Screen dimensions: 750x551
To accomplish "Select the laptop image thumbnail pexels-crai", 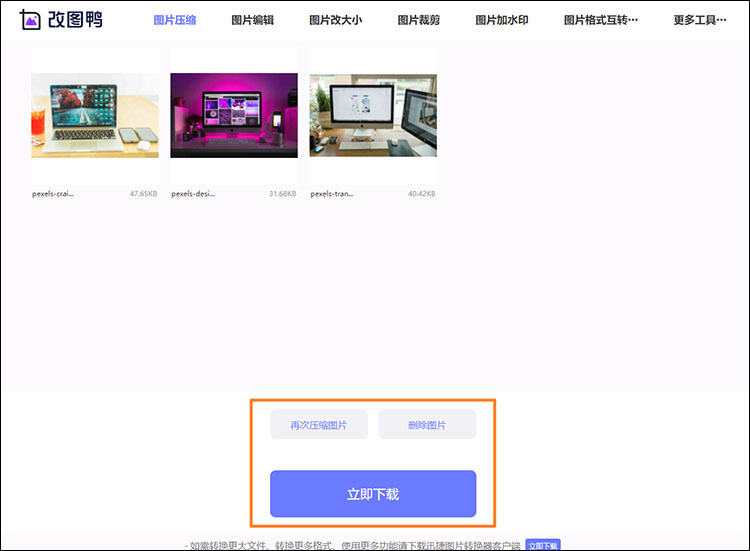I will [x=95, y=115].
